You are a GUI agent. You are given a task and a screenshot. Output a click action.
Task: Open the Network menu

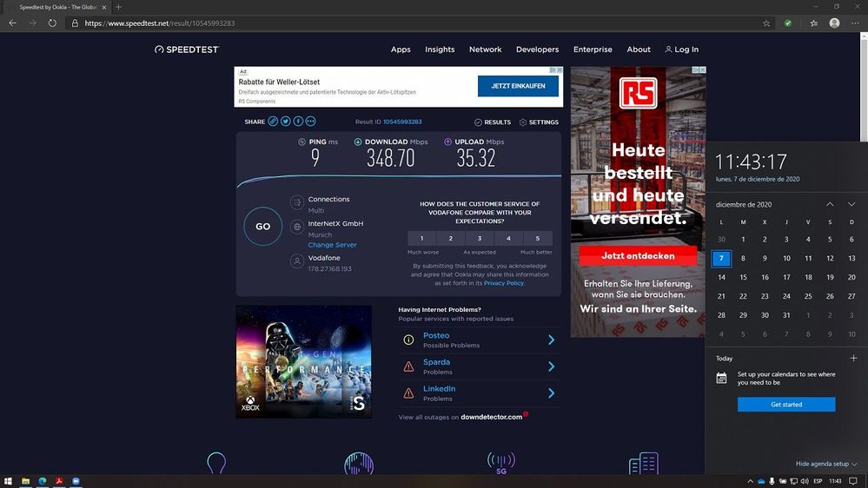(x=486, y=49)
